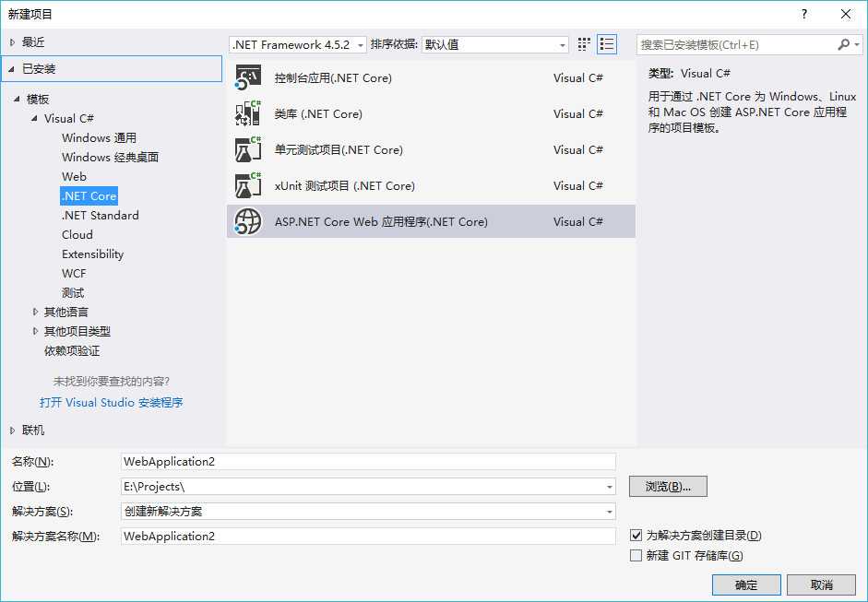Screen dimensions: 868x602
Task: Select the Web category
Action: [74, 176]
